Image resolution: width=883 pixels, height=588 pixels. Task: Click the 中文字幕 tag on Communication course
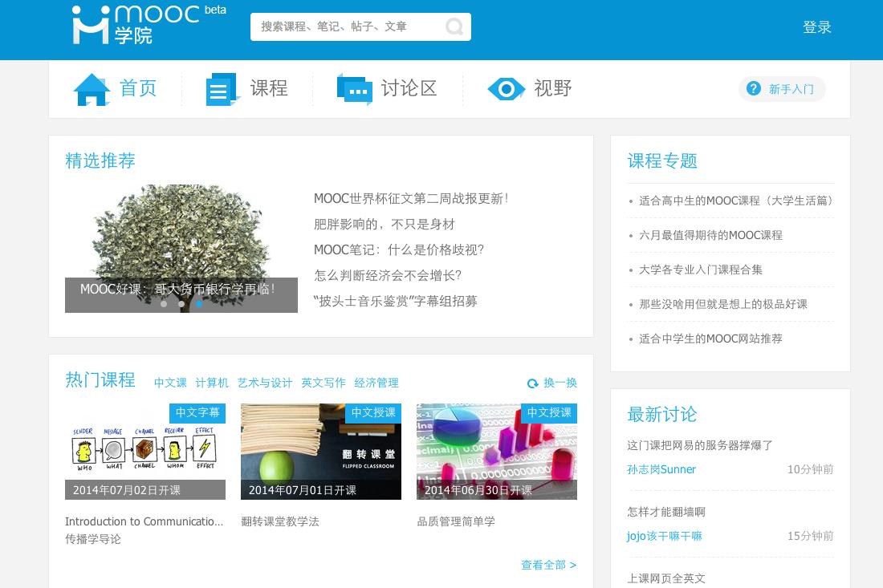(x=197, y=412)
